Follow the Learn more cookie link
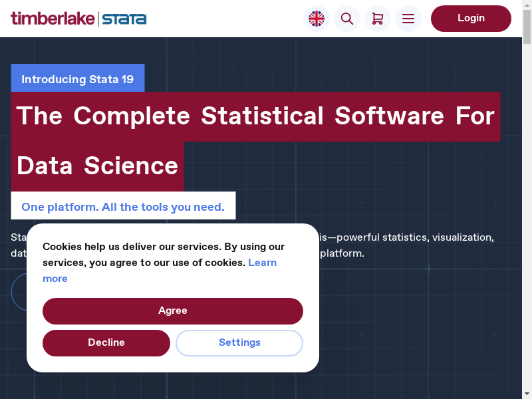The image size is (532, 399). coord(262,263)
